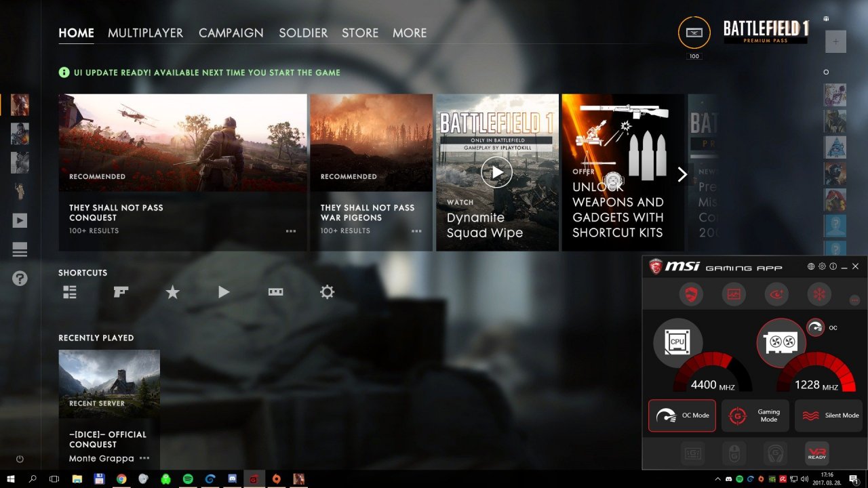Image resolution: width=868 pixels, height=488 pixels.
Task: Open help question mark in left sidebar
Action: pos(20,278)
